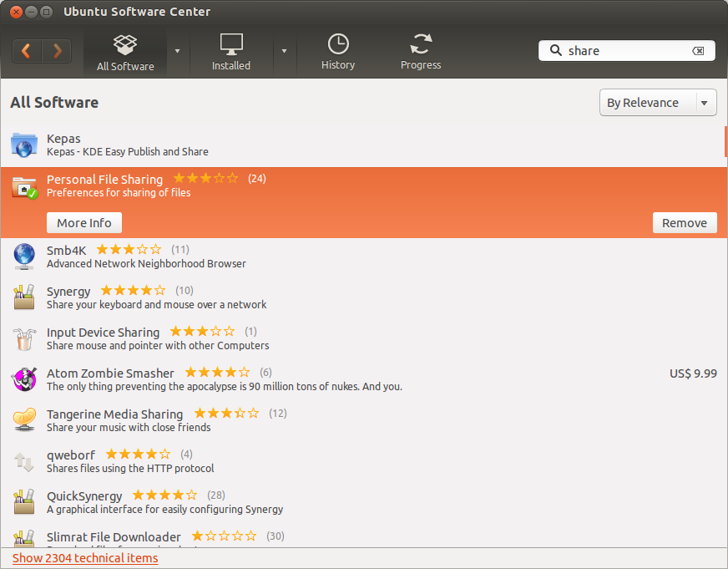Expand the All Software dropdown arrow
The width and height of the screenshot is (728, 569).
tap(177, 51)
